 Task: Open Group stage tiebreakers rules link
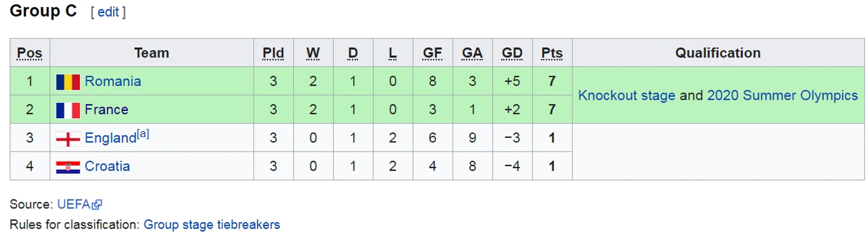[x=212, y=225]
